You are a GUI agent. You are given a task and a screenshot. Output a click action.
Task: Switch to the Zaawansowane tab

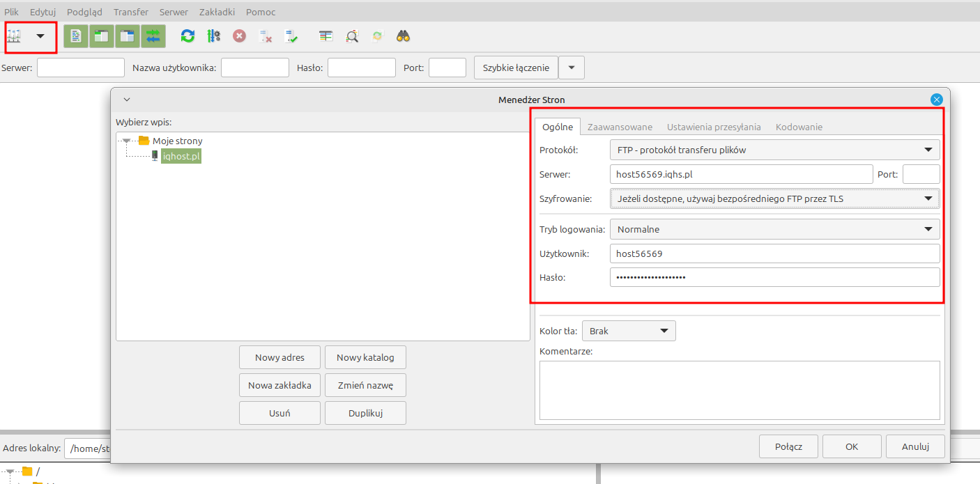coord(620,127)
